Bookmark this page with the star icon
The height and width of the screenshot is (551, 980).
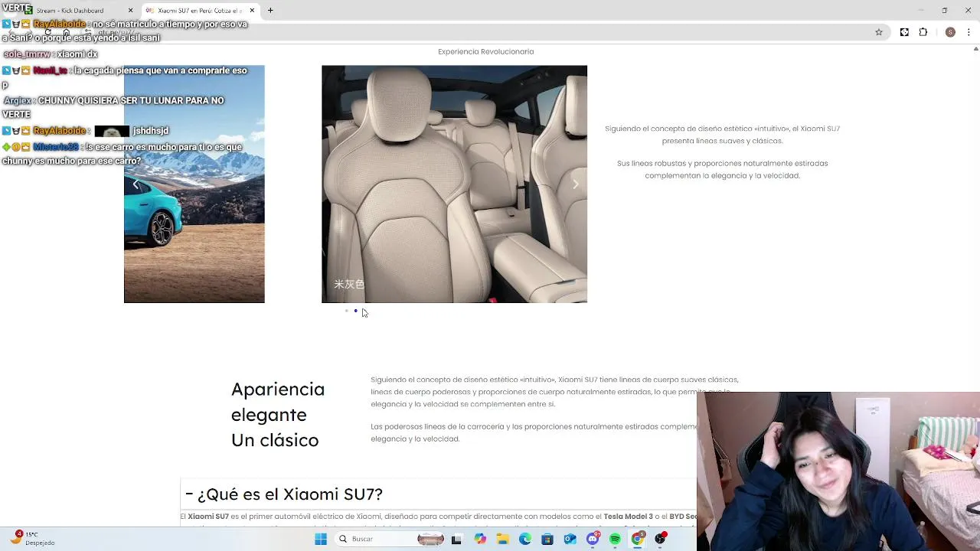click(879, 32)
